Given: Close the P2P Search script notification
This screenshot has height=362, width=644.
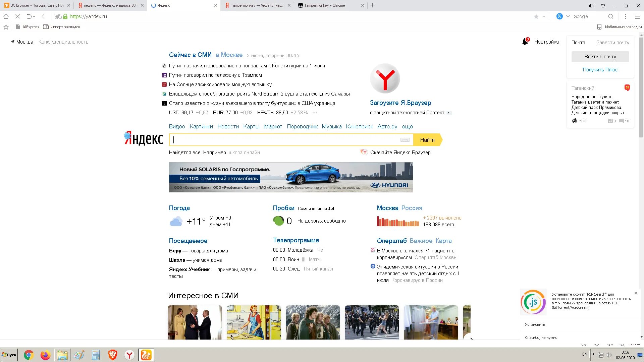Looking at the screenshot, I should coord(636,293).
